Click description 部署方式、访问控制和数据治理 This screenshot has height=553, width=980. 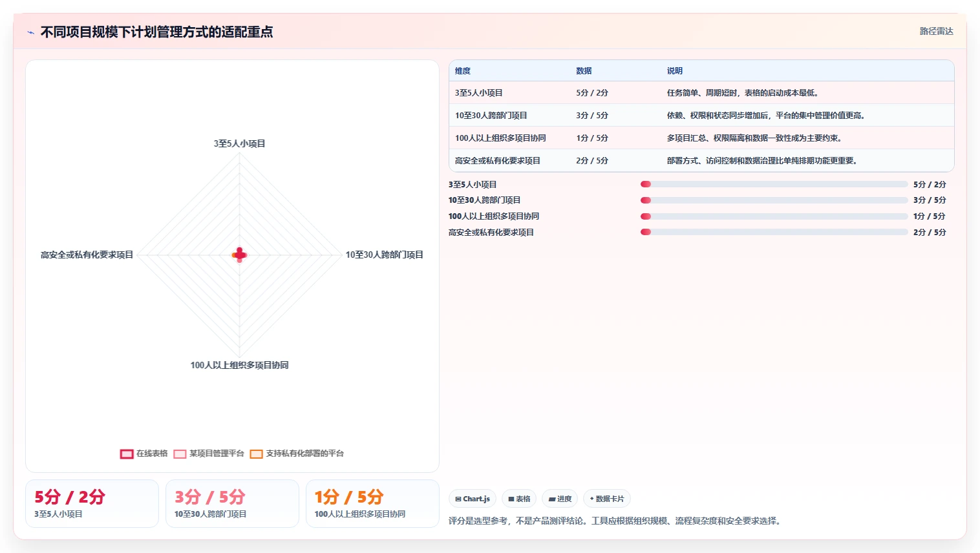[x=763, y=161]
